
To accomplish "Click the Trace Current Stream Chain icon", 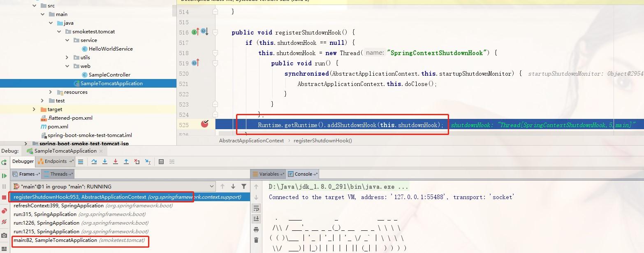I will [x=172, y=162].
